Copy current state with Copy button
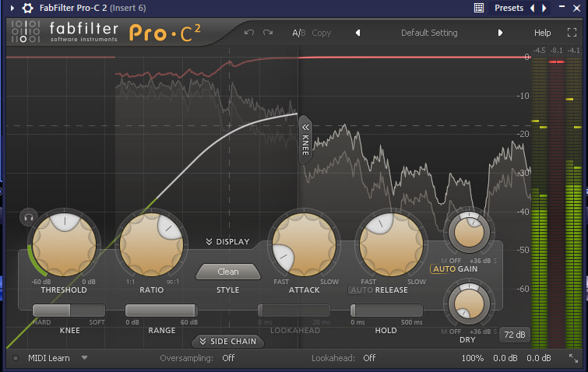The height and width of the screenshot is (372, 588). click(x=322, y=33)
